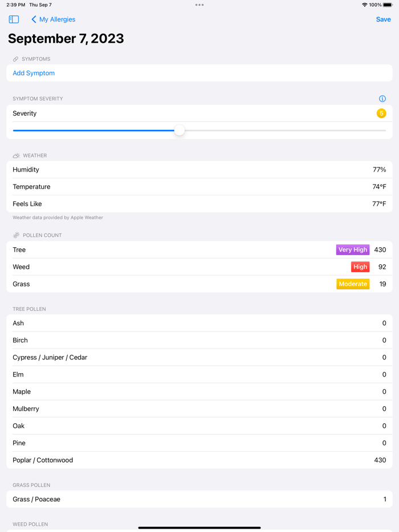Image resolution: width=399 pixels, height=532 pixels.
Task: Select the Poplar / Cottonwood row
Action: click(x=199, y=460)
